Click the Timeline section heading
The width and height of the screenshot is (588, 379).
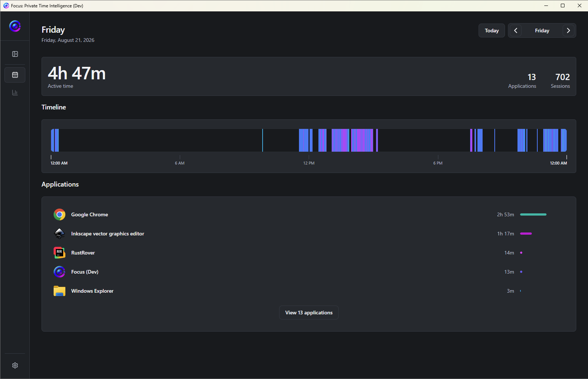(54, 107)
